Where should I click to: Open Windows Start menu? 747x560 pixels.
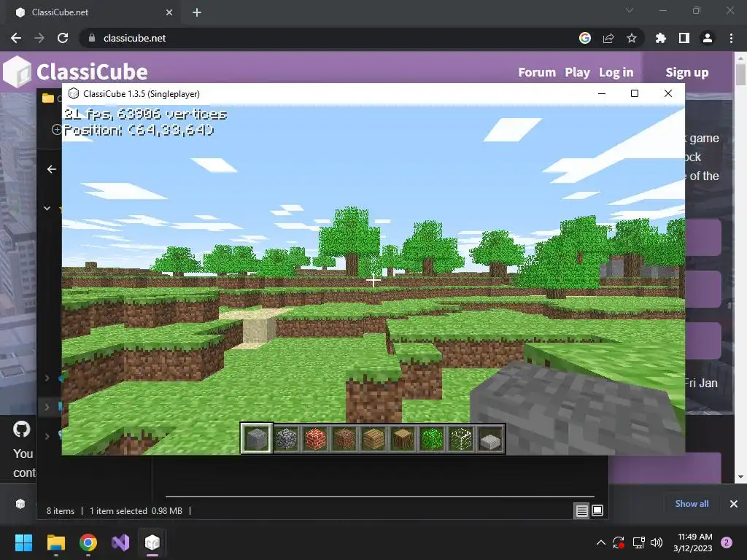pyautogui.click(x=23, y=542)
